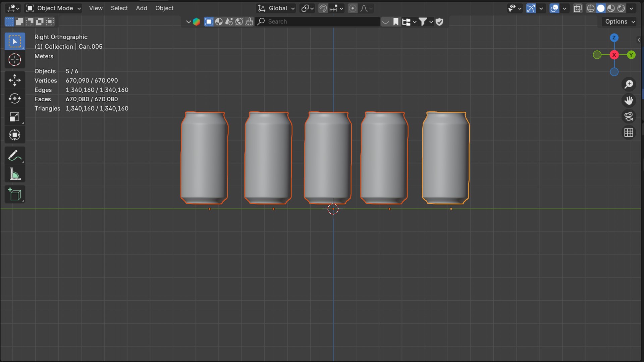Open the Options dropdown
Viewport: 644px width, 362px height.
coord(620,22)
